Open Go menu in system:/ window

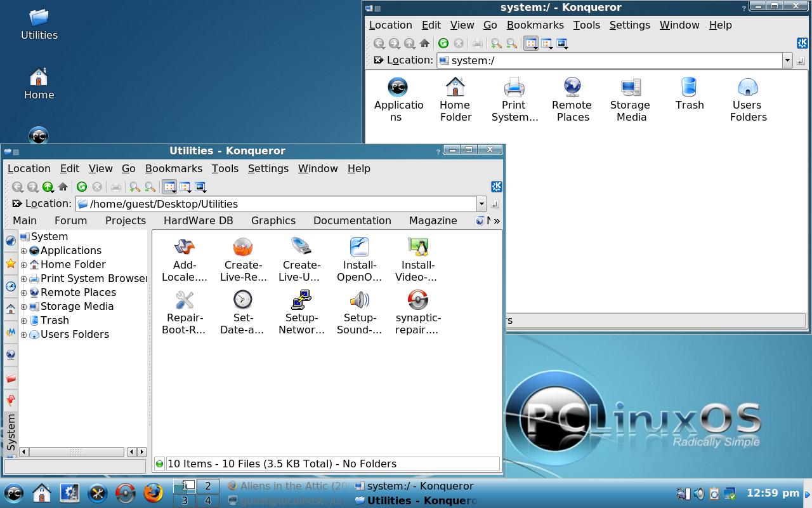click(x=490, y=25)
